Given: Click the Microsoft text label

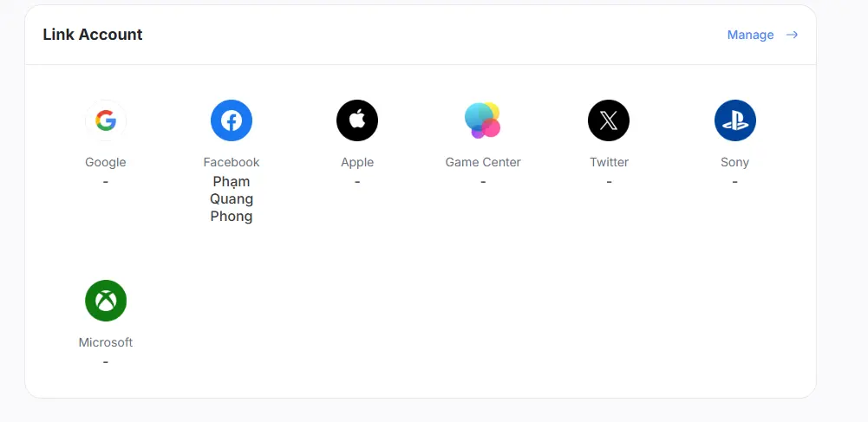Looking at the screenshot, I should point(106,342).
